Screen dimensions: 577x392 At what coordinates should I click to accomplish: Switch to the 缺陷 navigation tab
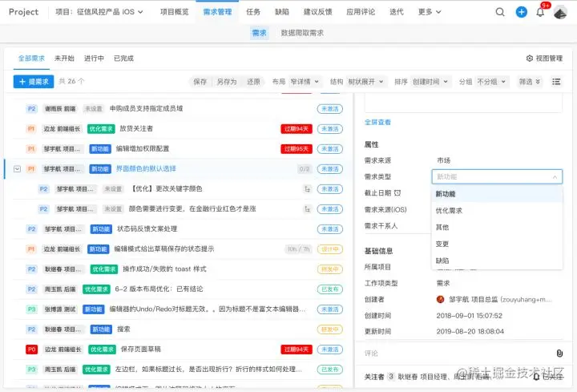pyautogui.click(x=282, y=12)
